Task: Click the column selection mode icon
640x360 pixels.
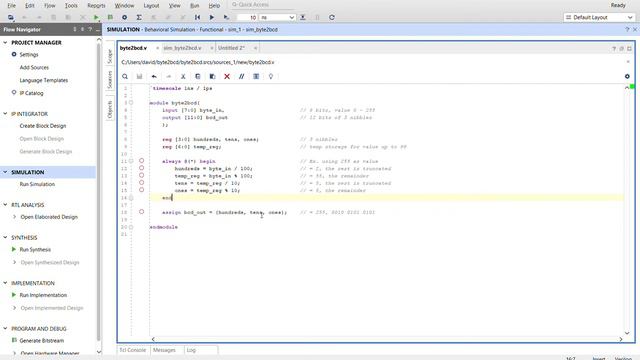Action: (256, 76)
